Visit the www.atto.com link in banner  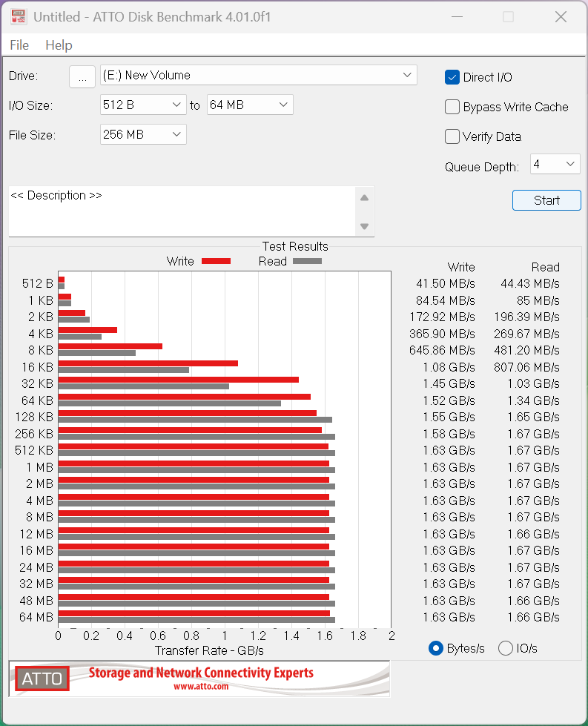click(201, 687)
